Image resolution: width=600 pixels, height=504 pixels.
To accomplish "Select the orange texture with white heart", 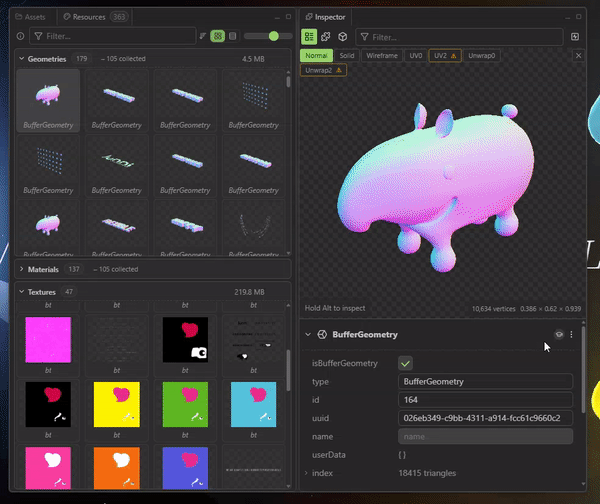I will (117, 468).
